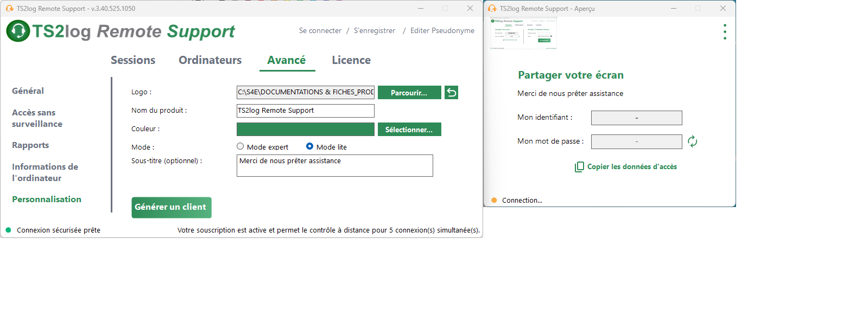Click the TS2log icon in Aperçu window title bar
Image resolution: width=868 pixels, height=335 pixels.
(492, 8)
